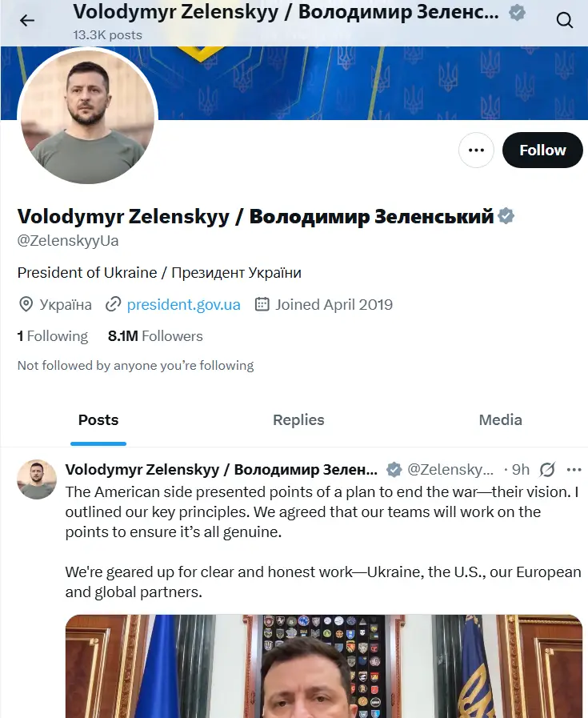View the 8.1M Followers list

(155, 336)
